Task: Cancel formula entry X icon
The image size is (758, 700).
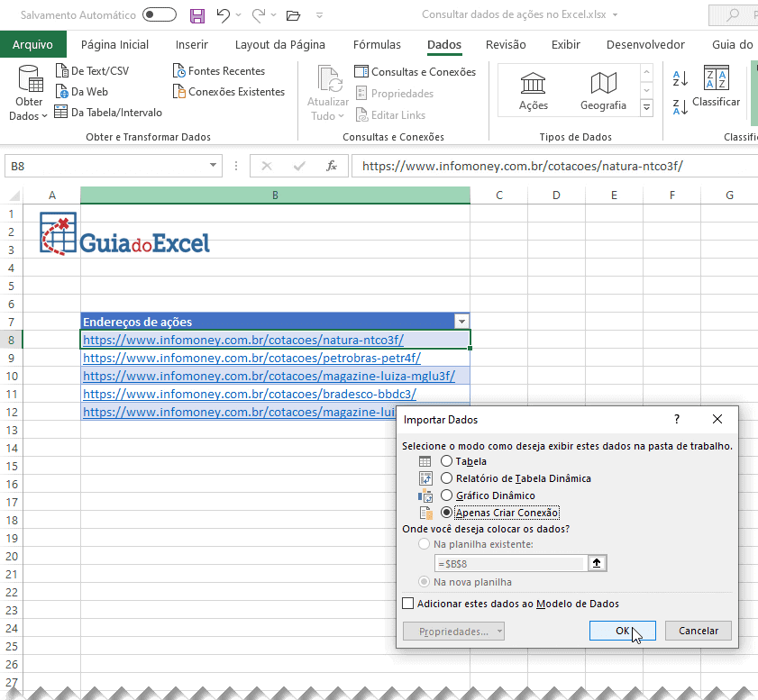Action: pyautogui.click(x=267, y=166)
